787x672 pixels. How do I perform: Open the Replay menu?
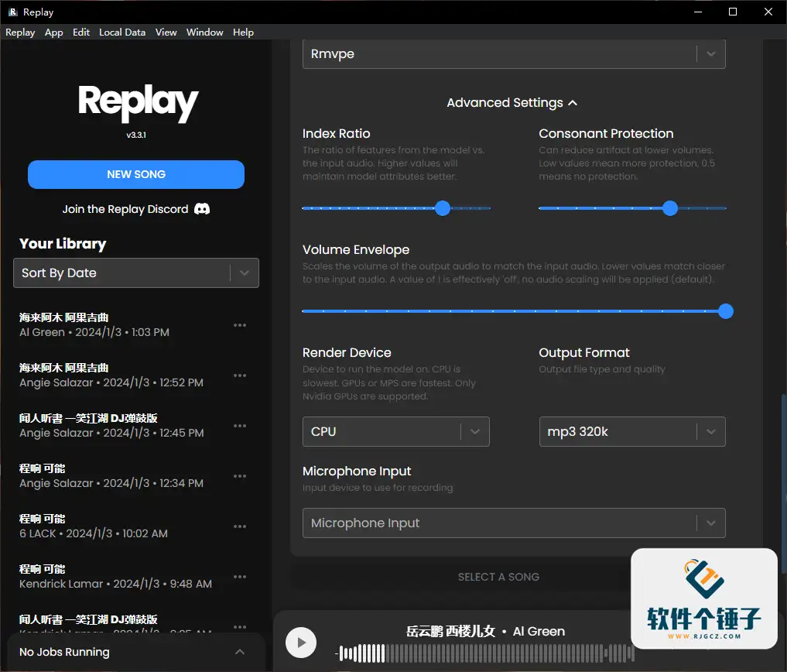click(x=20, y=33)
